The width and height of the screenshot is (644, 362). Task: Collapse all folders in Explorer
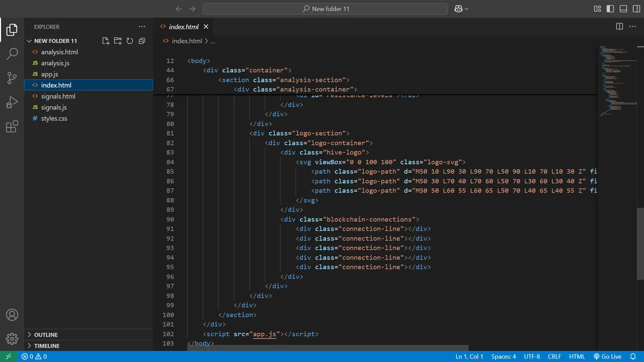pos(142,41)
